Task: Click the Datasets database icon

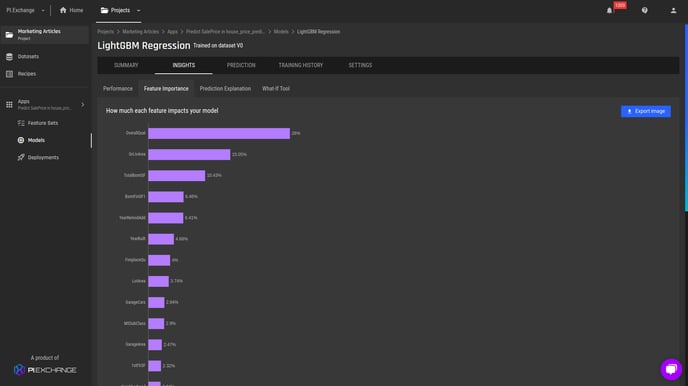Action: 9,57
